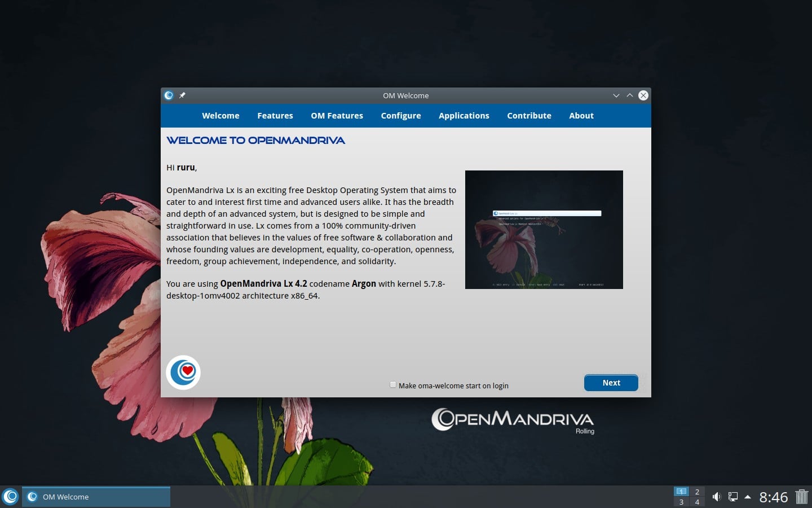Screen dimensions: 812x508
Task: Expand hidden system tray icons arrow
Action: pyautogui.click(x=748, y=497)
